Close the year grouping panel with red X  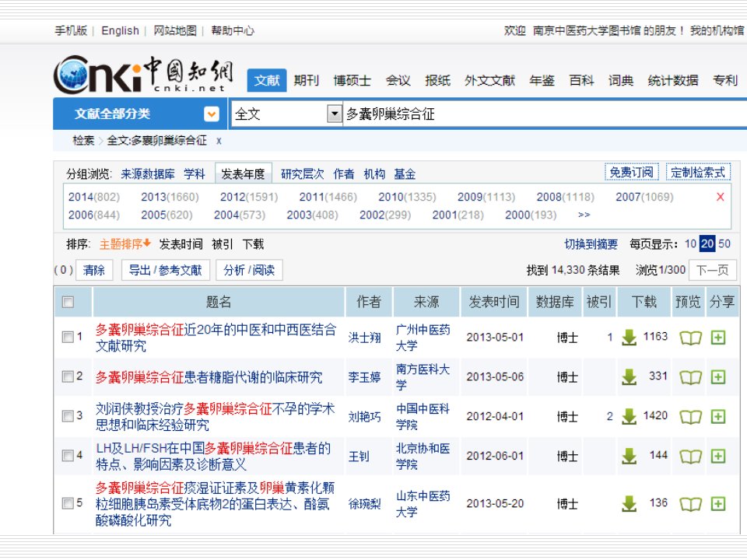click(x=721, y=197)
